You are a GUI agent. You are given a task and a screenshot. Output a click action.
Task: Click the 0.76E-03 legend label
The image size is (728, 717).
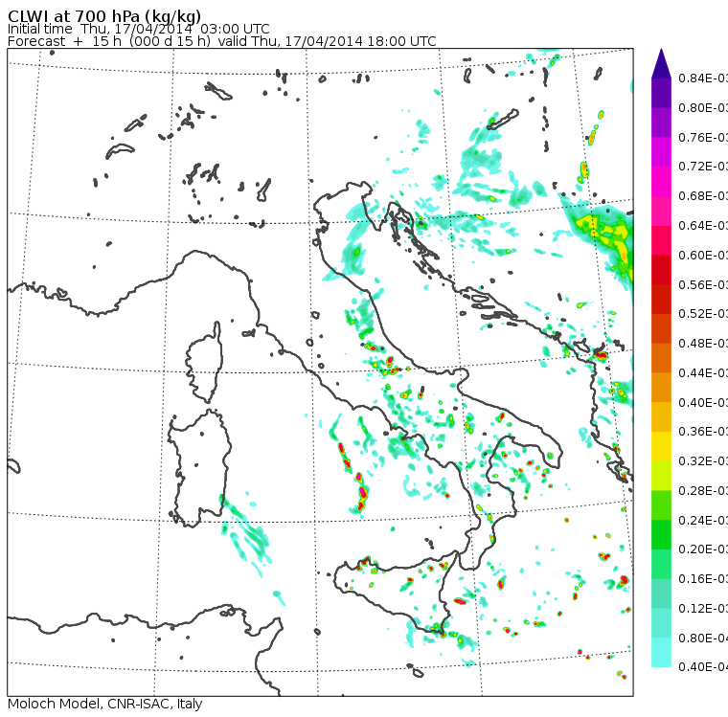[x=703, y=137]
